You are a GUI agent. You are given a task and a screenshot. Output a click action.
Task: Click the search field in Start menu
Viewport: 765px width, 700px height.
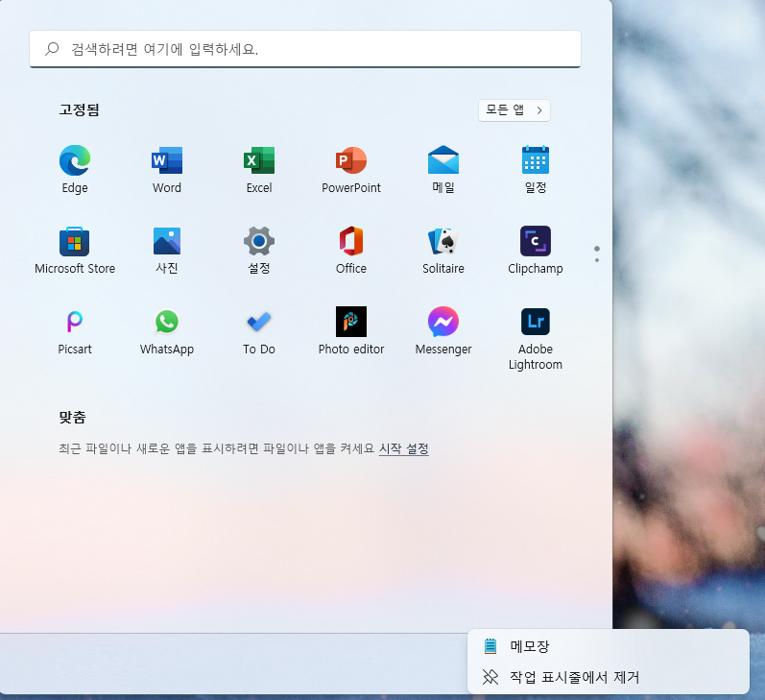tap(305, 49)
